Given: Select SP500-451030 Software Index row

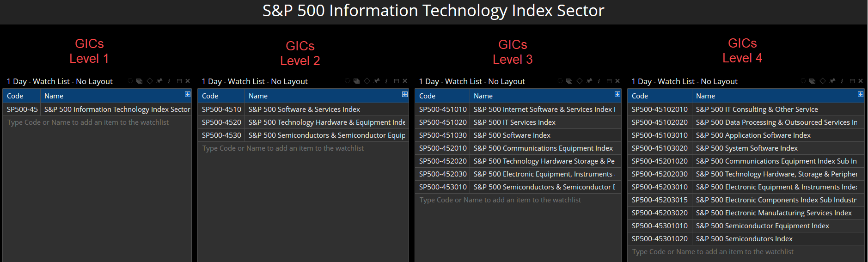Looking at the screenshot, I should (x=518, y=135).
